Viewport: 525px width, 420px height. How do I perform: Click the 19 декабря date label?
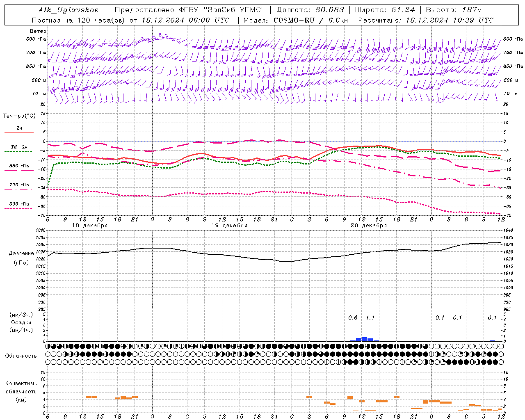[x=229, y=226]
